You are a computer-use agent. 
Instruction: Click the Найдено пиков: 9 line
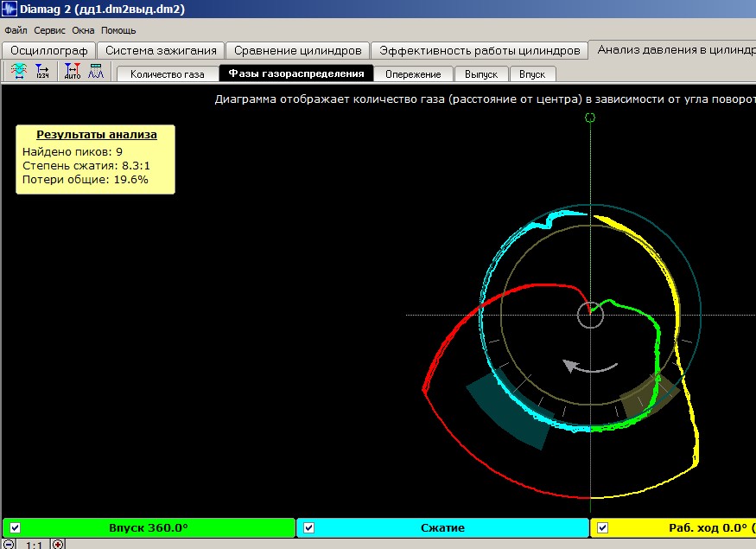pos(73,152)
